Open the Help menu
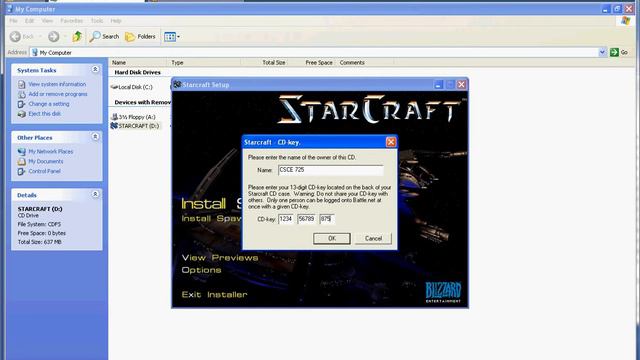The width and height of the screenshot is (640, 360). [x=116, y=21]
